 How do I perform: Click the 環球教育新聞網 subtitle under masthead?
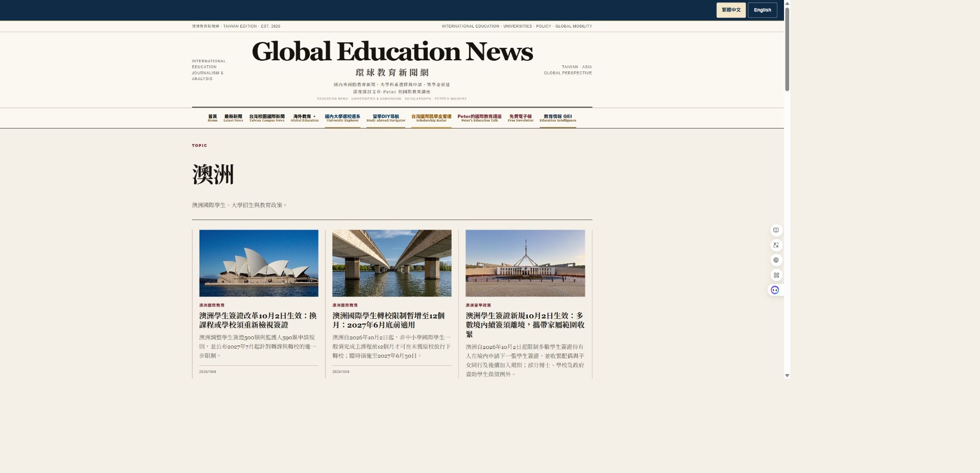392,72
